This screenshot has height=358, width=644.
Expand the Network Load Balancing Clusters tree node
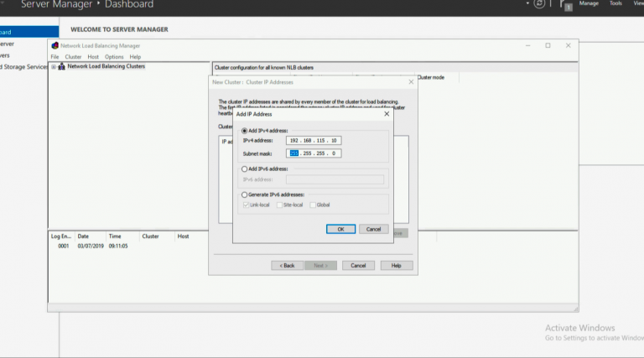click(54, 66)
